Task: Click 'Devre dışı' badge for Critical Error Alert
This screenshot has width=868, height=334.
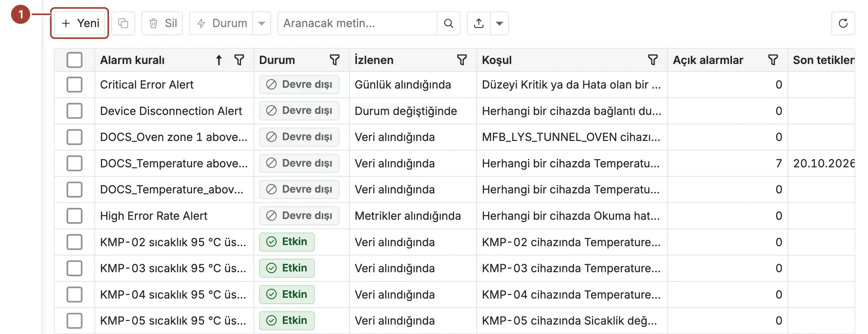Action: (x=299, y=85)
